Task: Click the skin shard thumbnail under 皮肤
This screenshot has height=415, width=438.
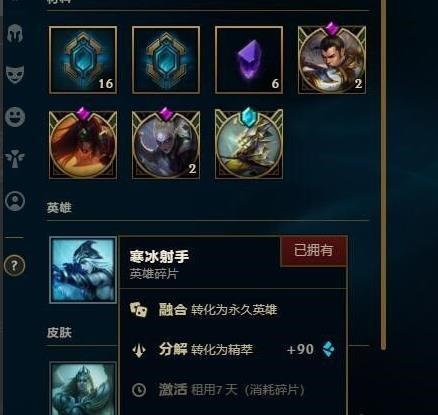Action: [83, 388]
